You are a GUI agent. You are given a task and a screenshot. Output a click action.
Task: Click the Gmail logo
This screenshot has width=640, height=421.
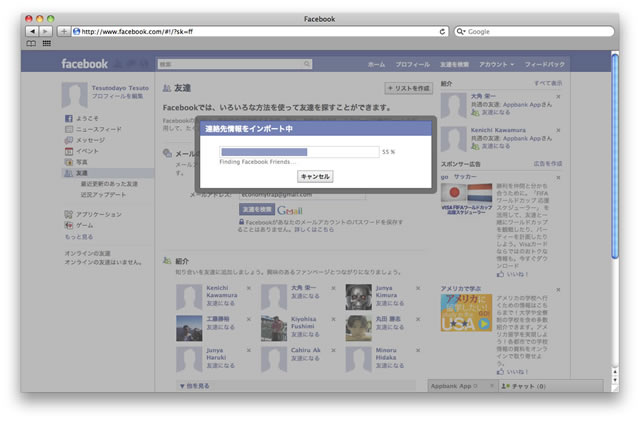[290, 211]
